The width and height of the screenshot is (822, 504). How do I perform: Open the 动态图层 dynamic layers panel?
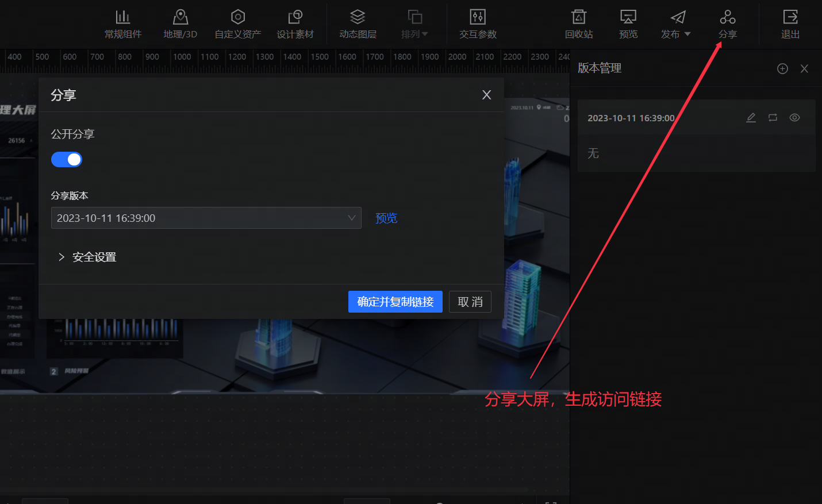tap(358, 23)
